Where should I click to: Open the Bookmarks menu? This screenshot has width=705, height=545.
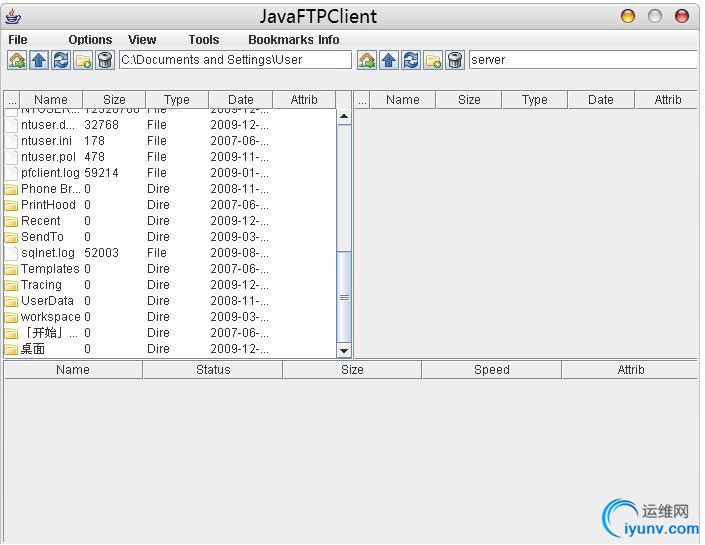click(281, 40)
